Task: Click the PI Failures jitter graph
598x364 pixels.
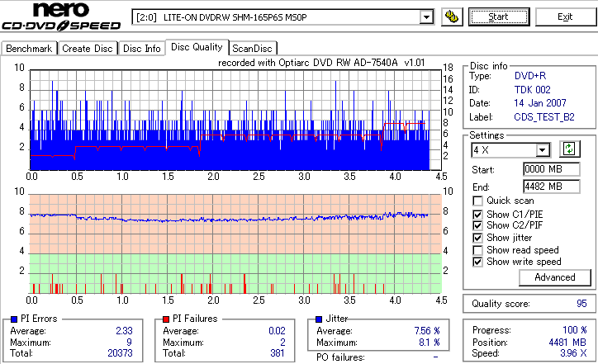Action: [x=235, y=244]
